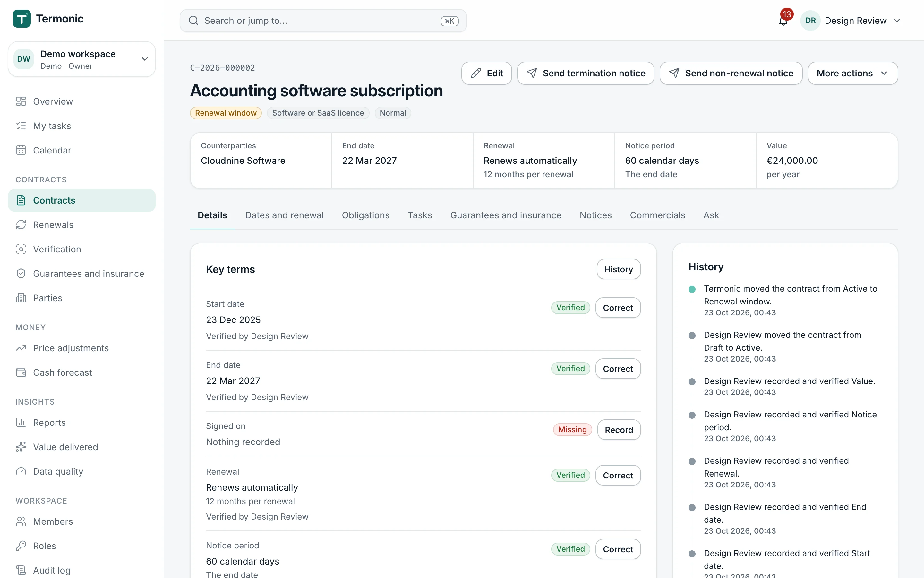Viewport: 924px width, 578px height.
Task: Click Send non-renewal notice
Action: point(731,74)
